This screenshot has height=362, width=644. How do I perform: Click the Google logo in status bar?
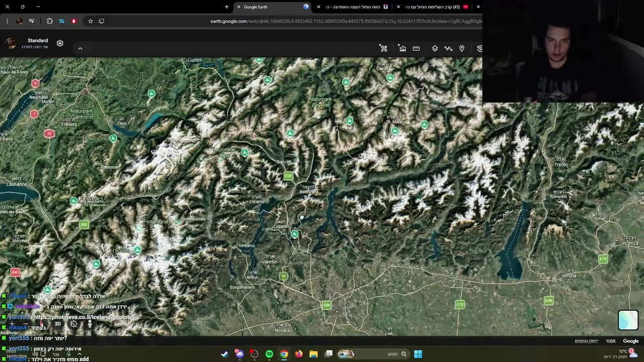coord(630,341)
